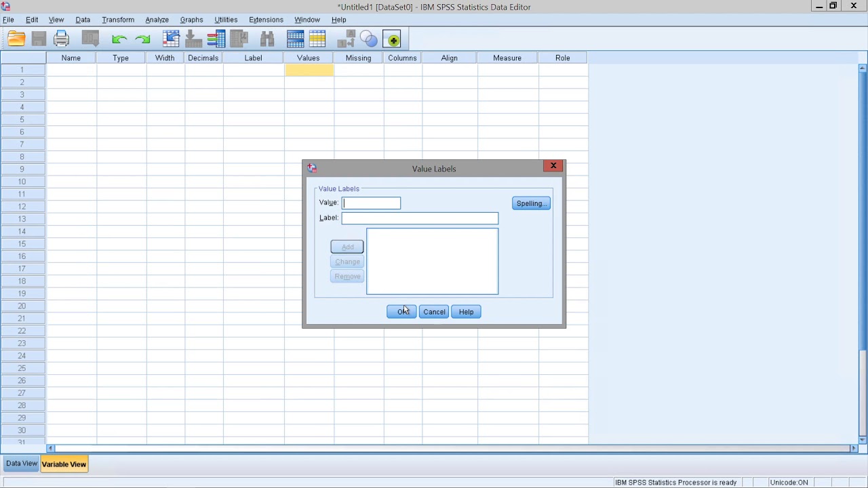Select row 1 header
This screenshot has height=488, width=868.
pyautogui.click(x=22, y=70)
